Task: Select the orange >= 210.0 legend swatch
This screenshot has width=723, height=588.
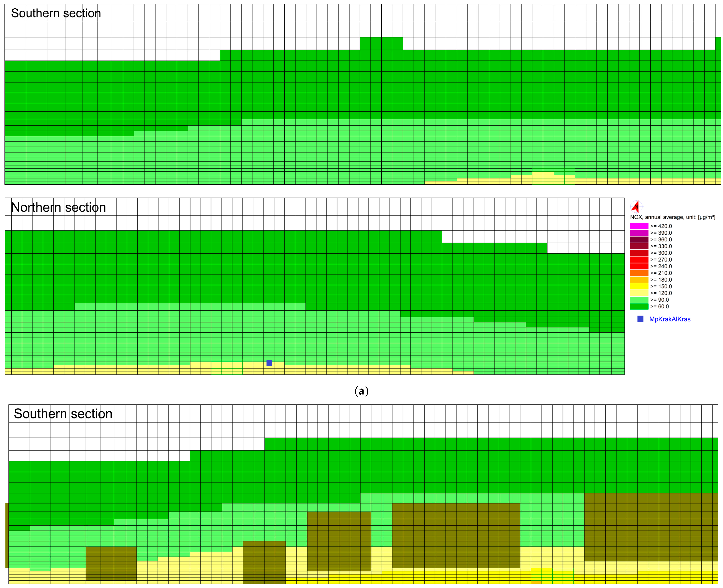Action: point(639,273)
